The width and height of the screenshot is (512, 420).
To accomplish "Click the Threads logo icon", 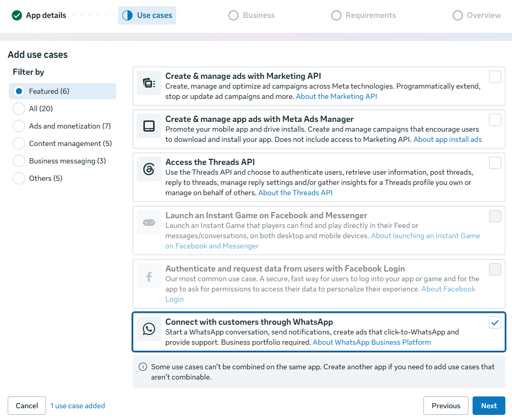I will point(149,169).
